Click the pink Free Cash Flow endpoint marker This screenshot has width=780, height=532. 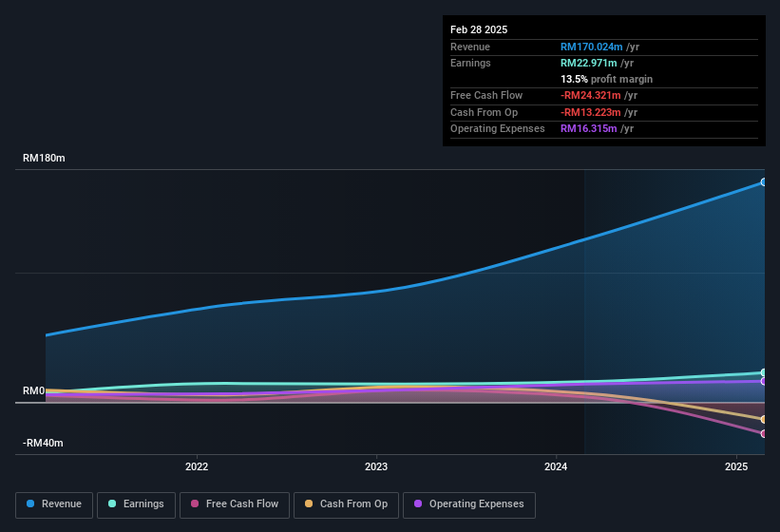(x=764, y=433)
